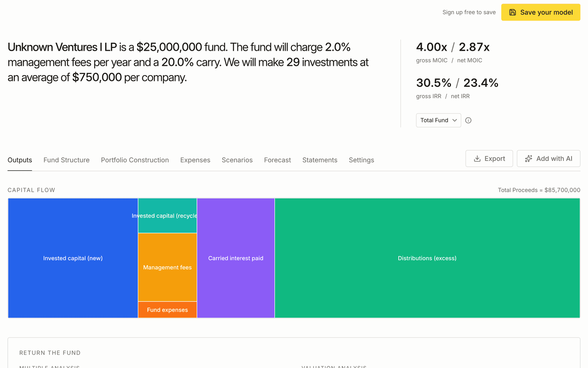Select the orange Fund expenses block

[168, 310]
